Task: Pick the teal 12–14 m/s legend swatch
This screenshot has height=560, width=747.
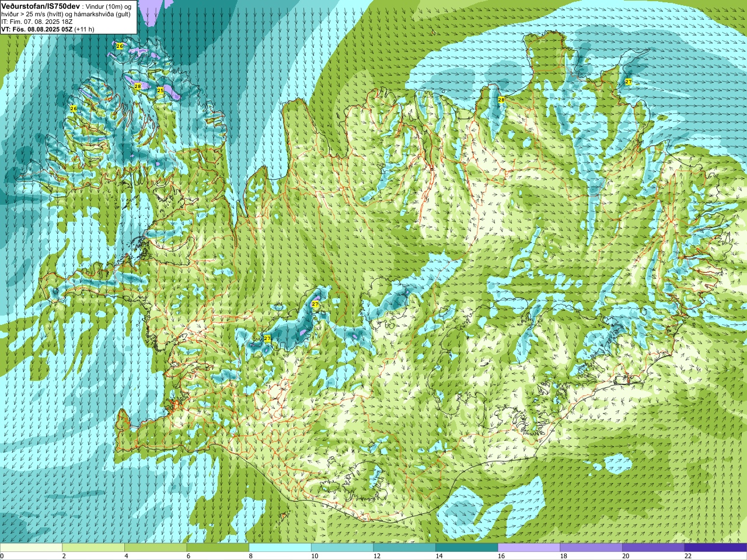Action: click(404, 548)
